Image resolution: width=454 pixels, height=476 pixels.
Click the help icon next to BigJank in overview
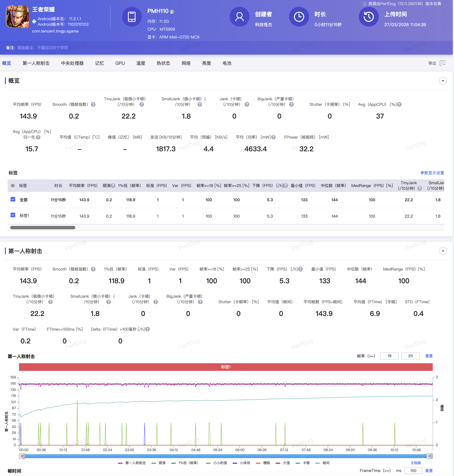pos(292,104)
